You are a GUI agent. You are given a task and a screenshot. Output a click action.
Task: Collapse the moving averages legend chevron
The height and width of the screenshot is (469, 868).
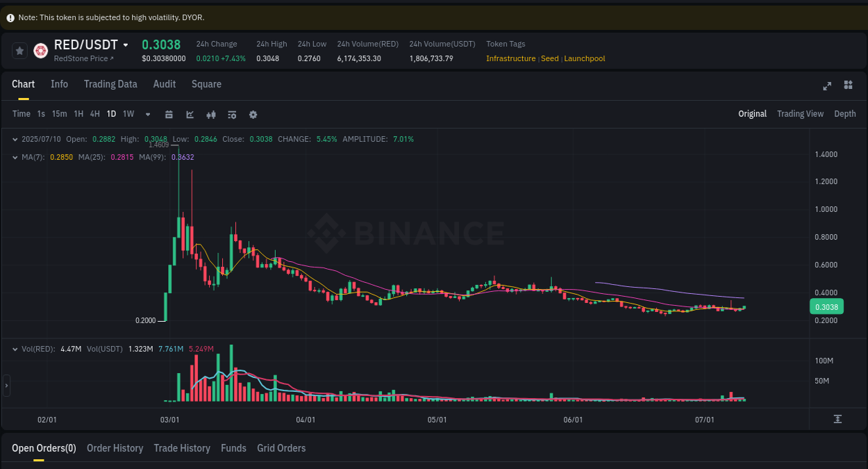pyautogui.click(x=14, y=157)
